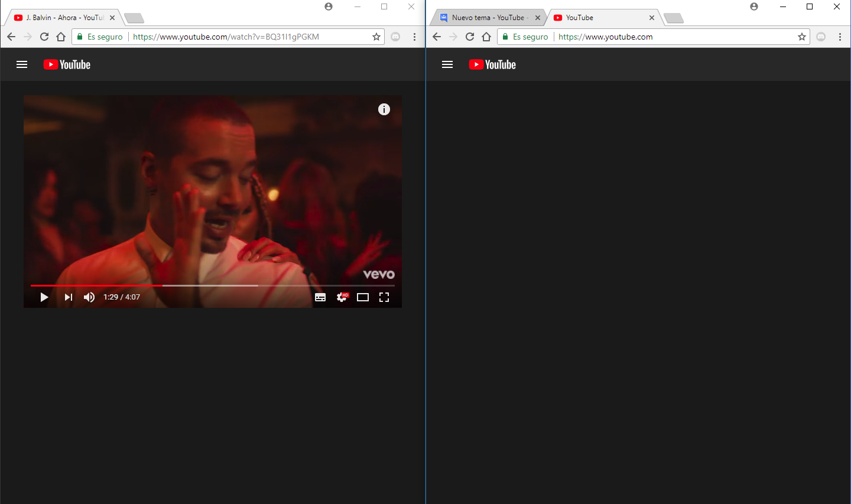This screenshot has width=851, height=504.
Task: Open the video info card icon
Action: pos(384,109)
